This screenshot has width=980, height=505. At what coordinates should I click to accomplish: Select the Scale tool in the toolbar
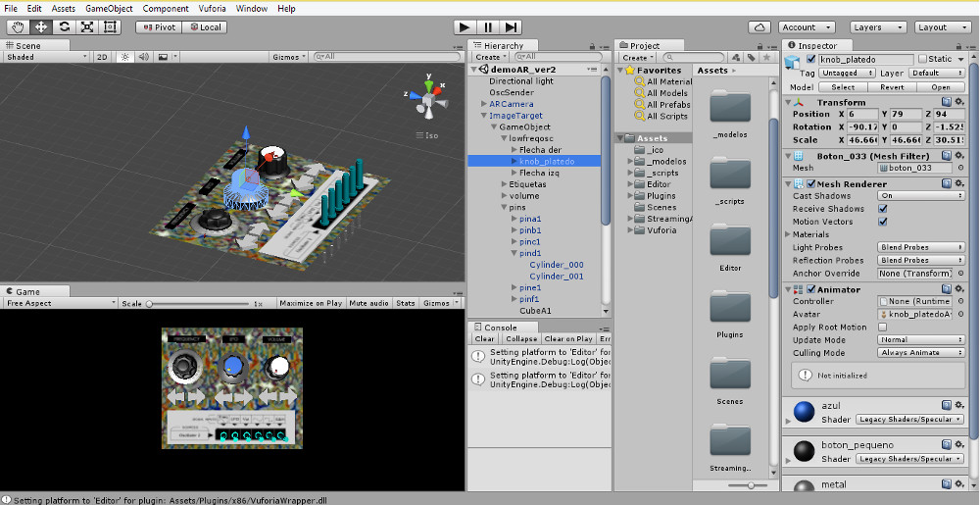87,27
